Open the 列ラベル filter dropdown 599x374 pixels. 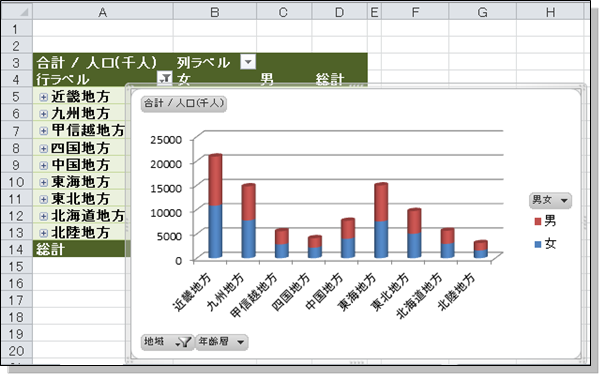(x=248, y=62)
